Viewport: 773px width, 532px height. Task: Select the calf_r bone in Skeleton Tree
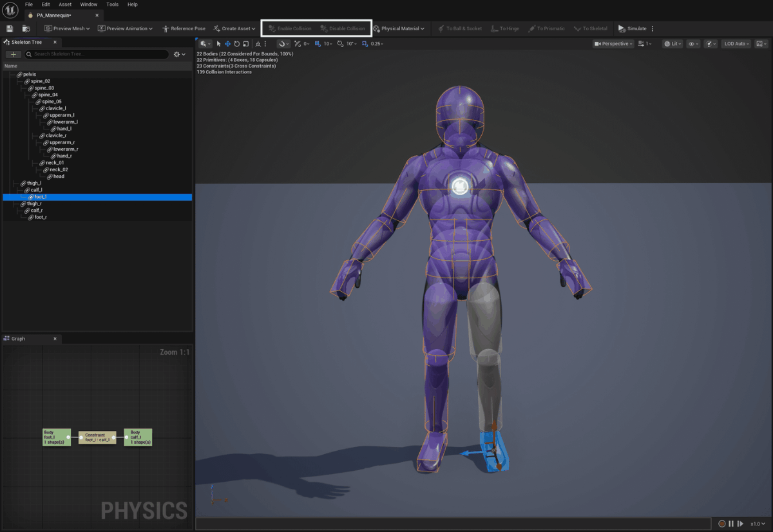tap(37, 210)
